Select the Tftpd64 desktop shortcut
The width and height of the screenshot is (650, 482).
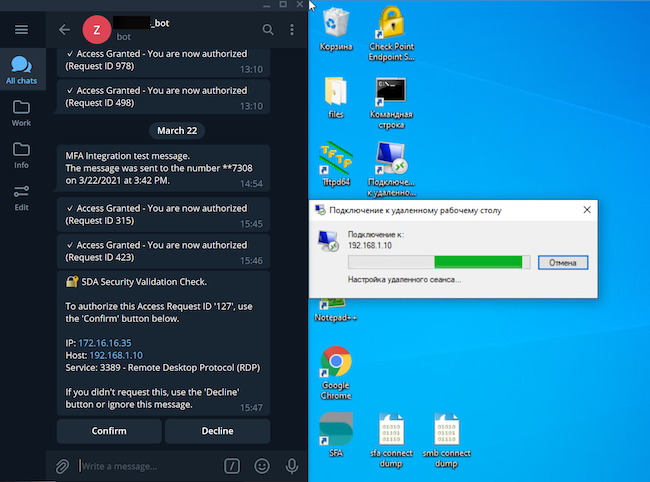(x=336, y=164)
